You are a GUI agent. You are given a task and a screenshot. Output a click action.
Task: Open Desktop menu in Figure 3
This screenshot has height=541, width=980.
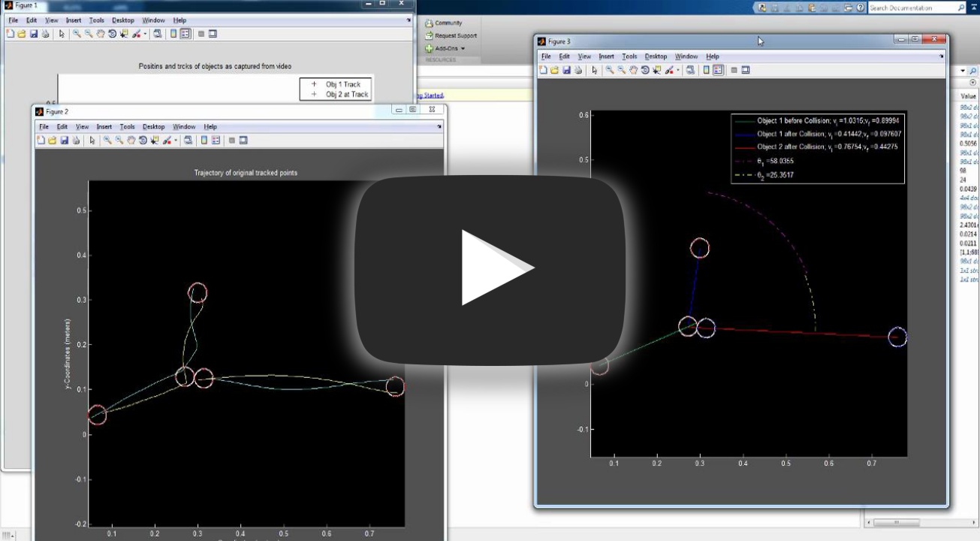[x=656, y=56]
